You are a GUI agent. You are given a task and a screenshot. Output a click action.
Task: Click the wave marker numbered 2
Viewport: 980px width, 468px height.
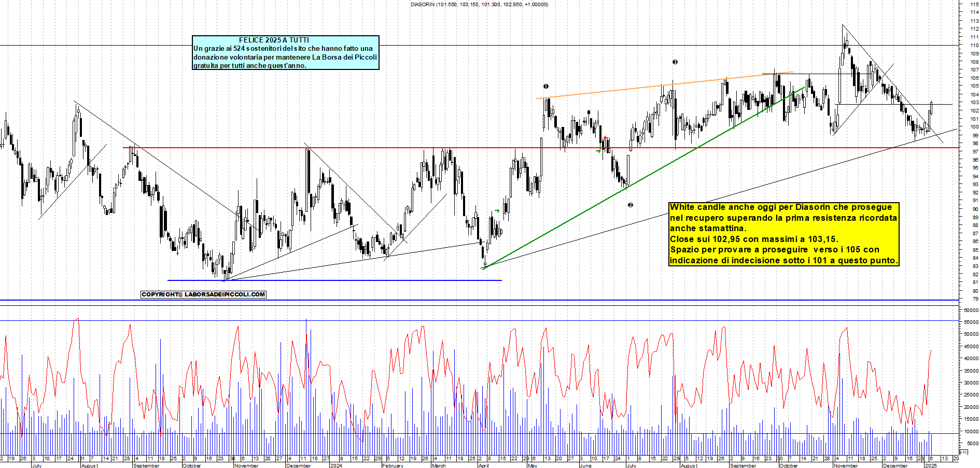(x=631, y=205)
